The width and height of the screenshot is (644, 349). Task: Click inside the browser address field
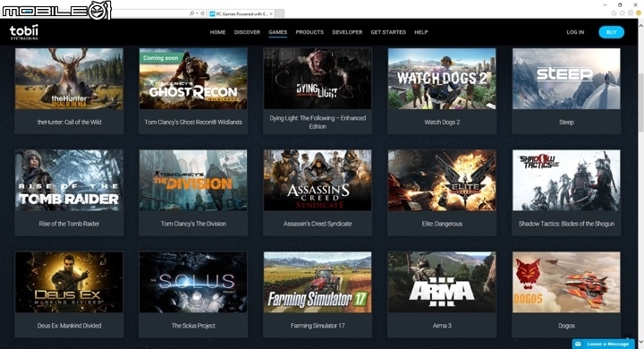150,13
